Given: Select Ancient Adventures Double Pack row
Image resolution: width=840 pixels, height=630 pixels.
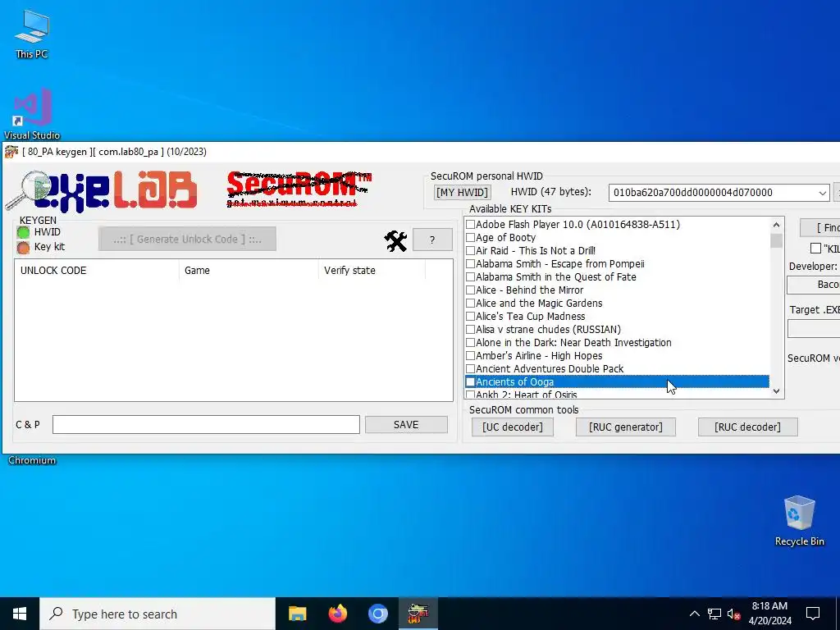Looking at the screenshot, I should (x=617, y=368).
